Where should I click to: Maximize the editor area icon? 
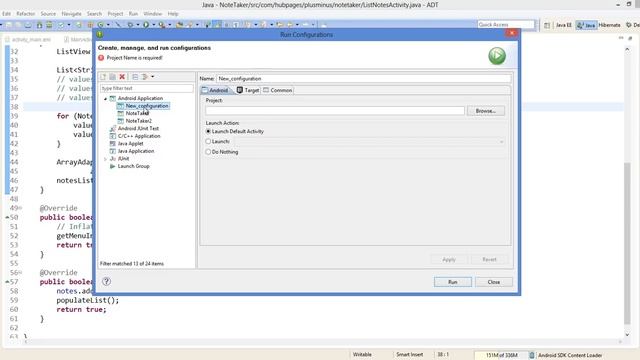(x=630, y=38)
